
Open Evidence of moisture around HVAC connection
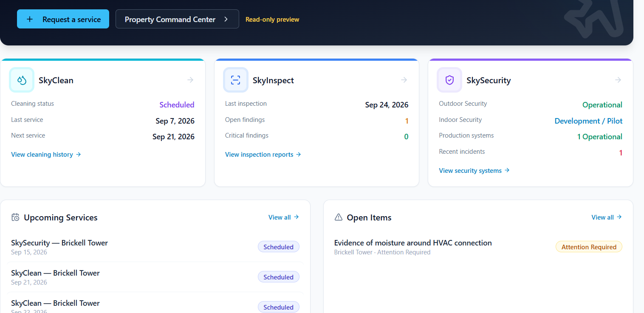(413, 243)
